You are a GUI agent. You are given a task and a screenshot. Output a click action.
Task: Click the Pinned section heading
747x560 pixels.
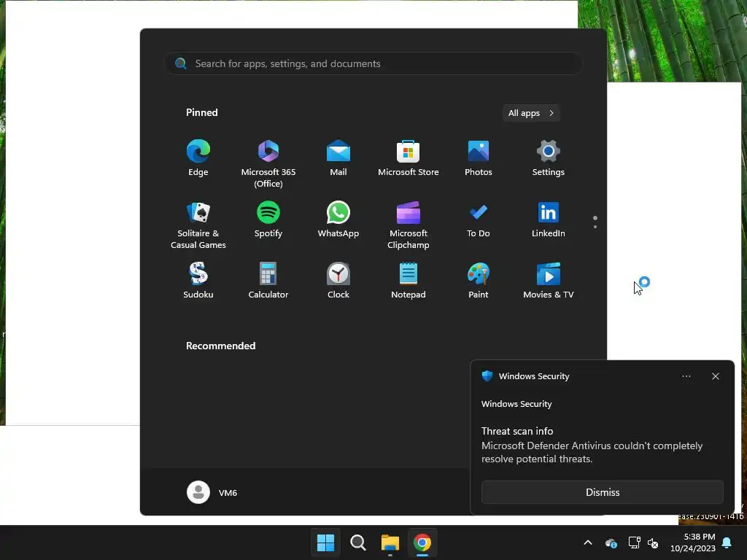(x=202, y=112)
